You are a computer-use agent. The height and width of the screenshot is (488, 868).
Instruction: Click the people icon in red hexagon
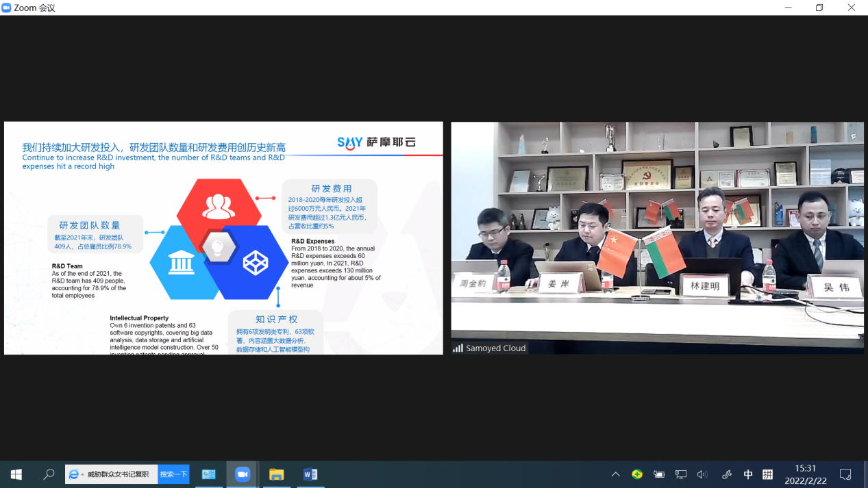tap(219, 207)
